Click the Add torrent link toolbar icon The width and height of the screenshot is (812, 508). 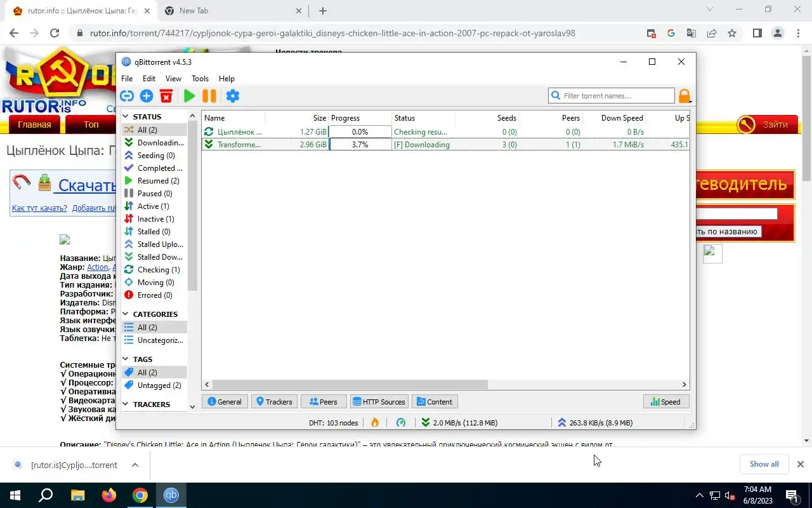click(127, 96)
